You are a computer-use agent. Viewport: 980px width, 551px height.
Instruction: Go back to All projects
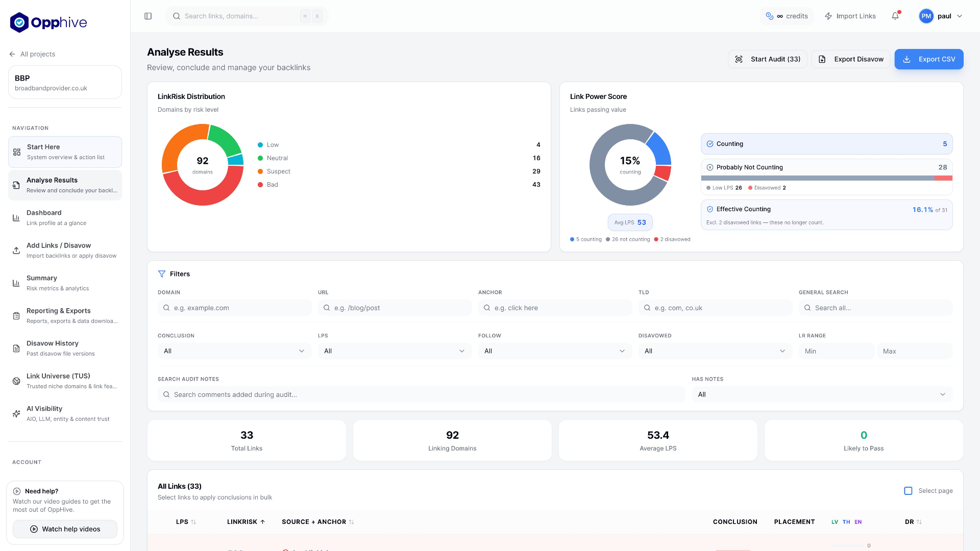point(32,54)
